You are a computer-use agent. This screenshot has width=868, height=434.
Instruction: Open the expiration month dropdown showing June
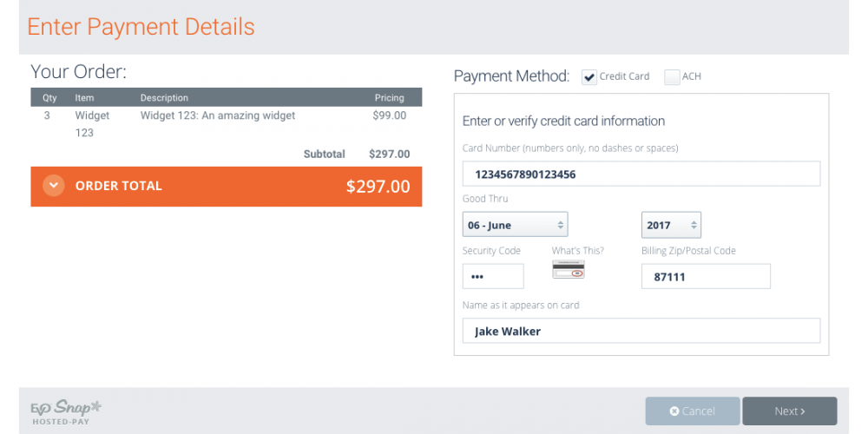click(515, 225)
